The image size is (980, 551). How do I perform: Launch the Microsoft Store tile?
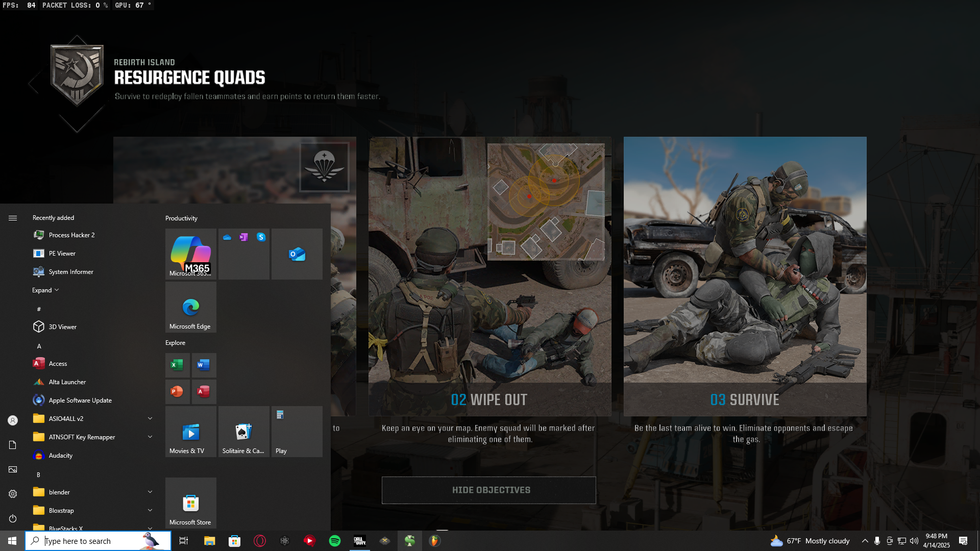[190, 503]
